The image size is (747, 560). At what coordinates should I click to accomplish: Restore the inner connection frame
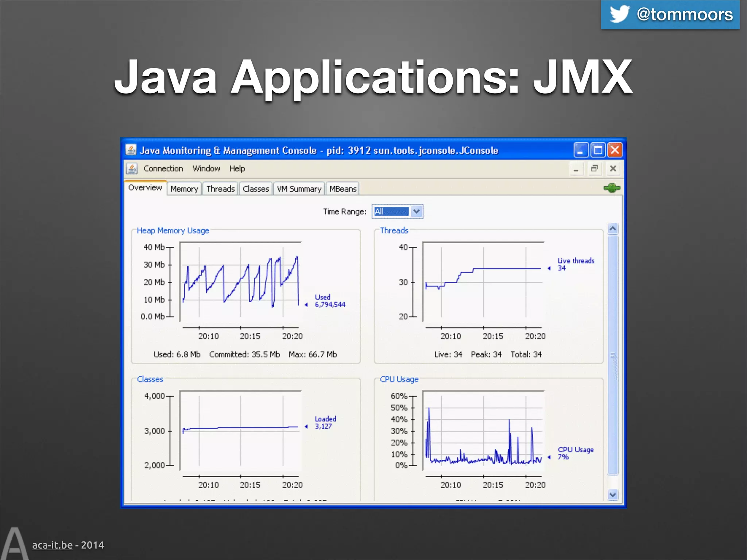click(595, 168)
